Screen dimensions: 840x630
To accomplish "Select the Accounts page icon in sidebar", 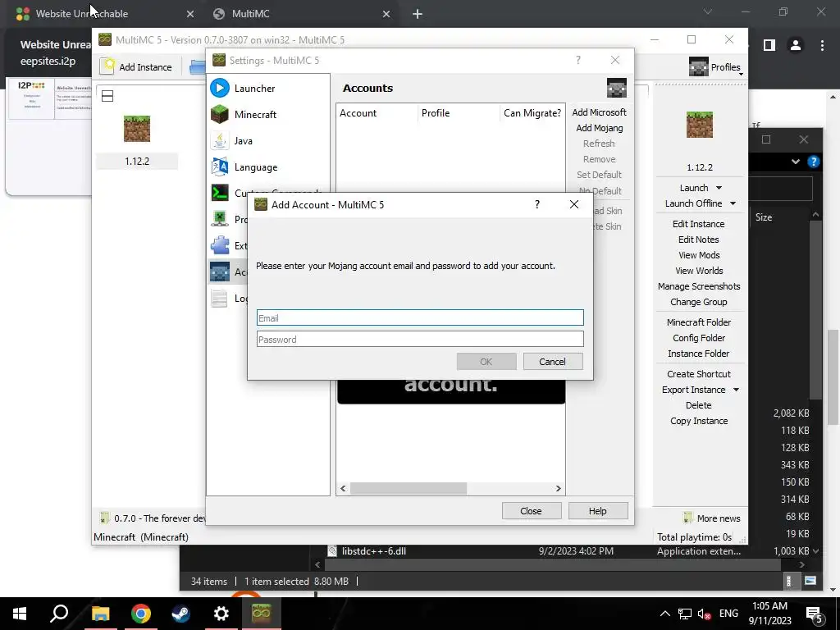I will pyautogui.click(x=220, y=272).
